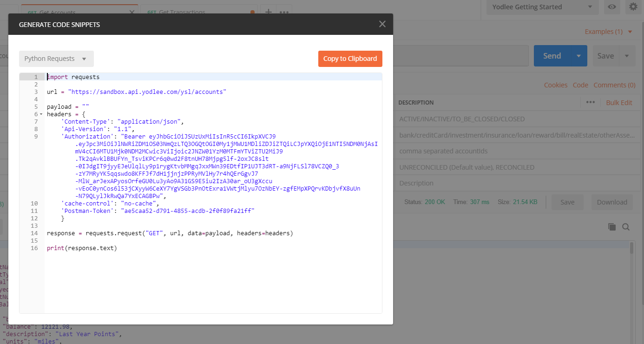Open the Send button dropdown arrow
This screenshot has width=644, height=344.
[x=578, y=56]
